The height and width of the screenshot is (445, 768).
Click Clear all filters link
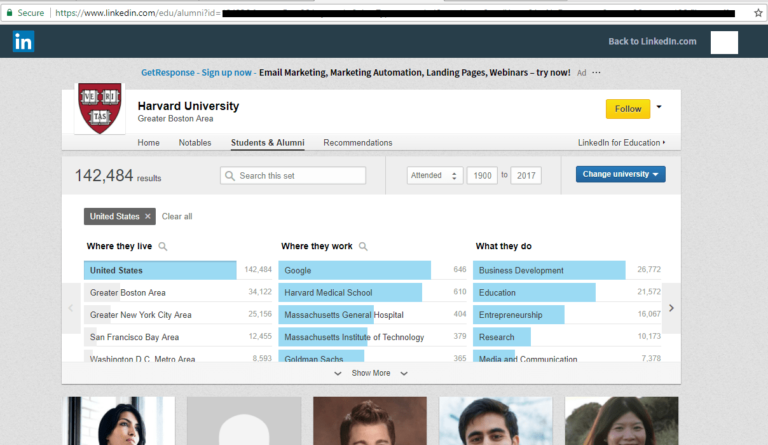[177, 216]
